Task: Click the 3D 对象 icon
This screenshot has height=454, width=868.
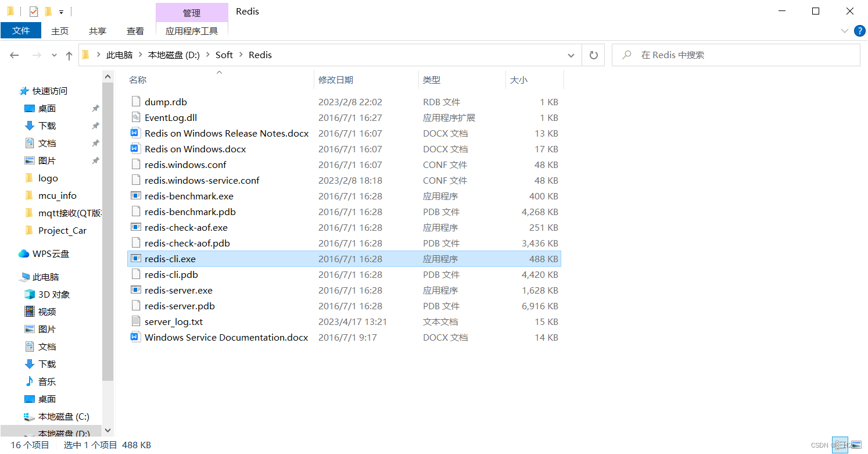Action: [30, 294]
